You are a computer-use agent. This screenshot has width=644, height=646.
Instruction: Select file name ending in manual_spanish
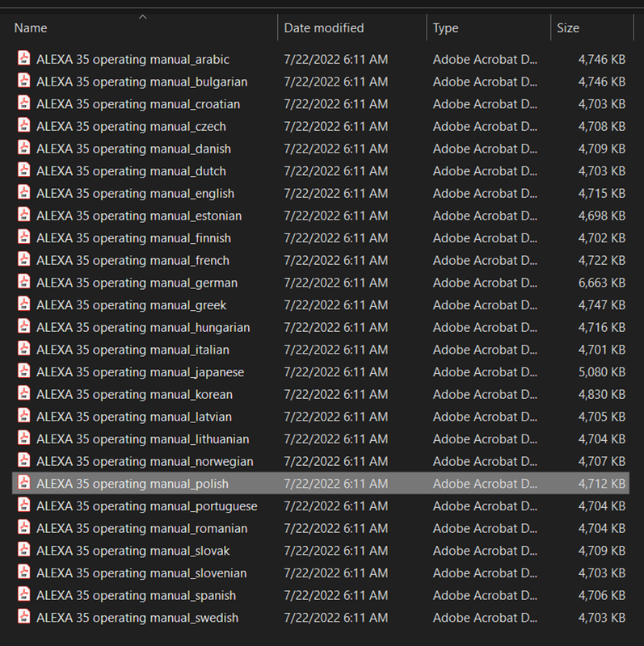tap(136, 595)
